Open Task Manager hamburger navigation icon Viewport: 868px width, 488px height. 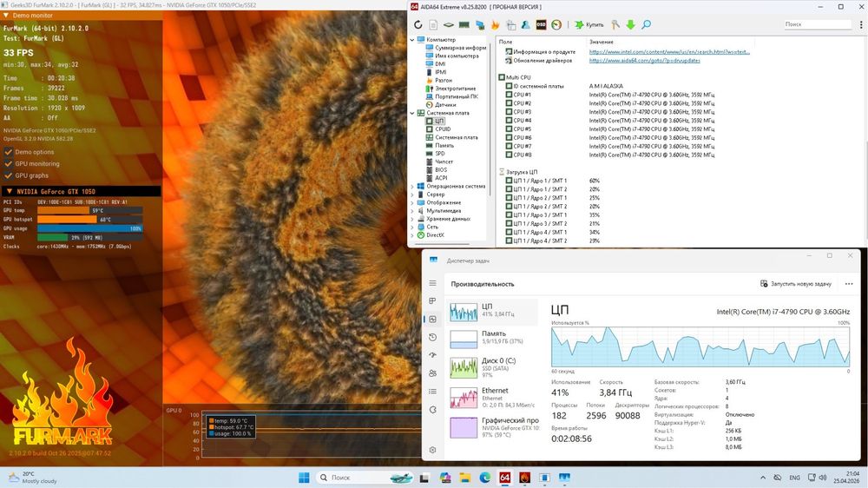tap(433, 283)
